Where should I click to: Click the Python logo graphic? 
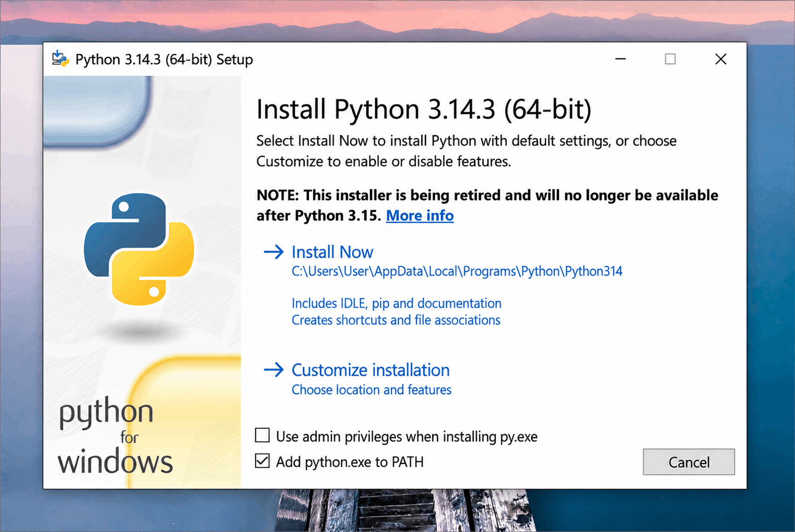[x=139, y=249]
